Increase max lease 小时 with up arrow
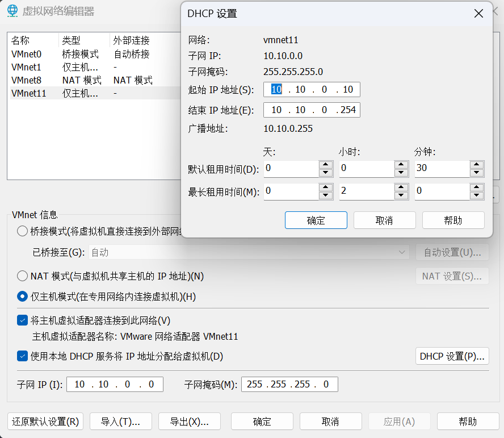504x438 pixels. [401, 188]
